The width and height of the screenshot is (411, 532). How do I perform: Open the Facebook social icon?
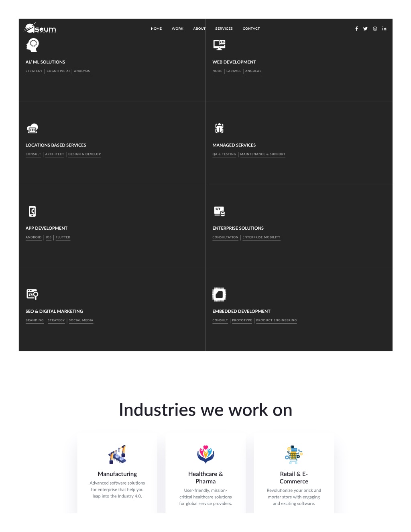click(x=356, y=29)
